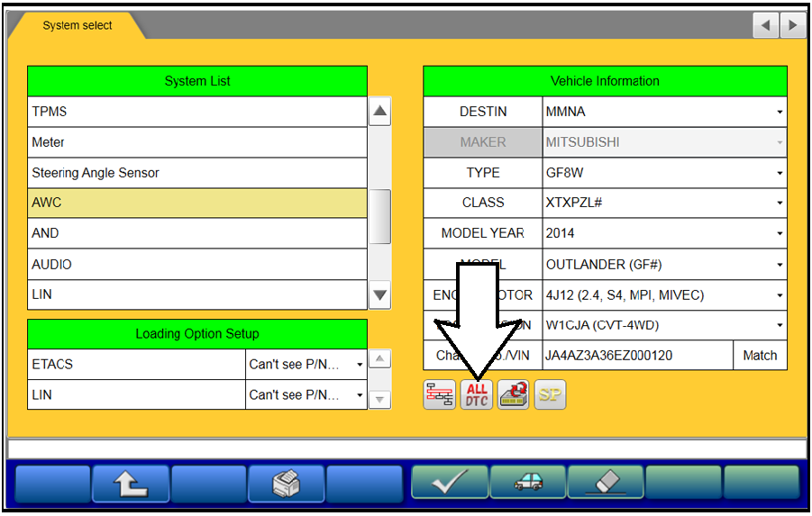
Task: Select Steering Angle Sensor in System List
Action: (197, 173)
